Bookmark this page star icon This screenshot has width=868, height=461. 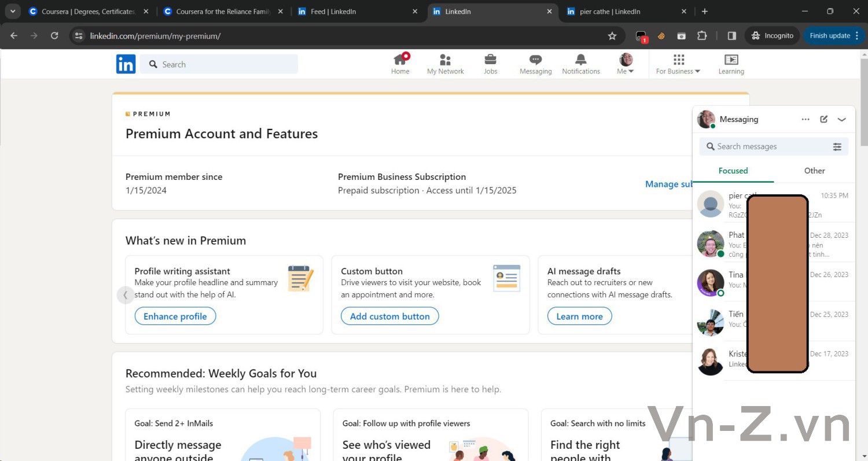point(612,36)
